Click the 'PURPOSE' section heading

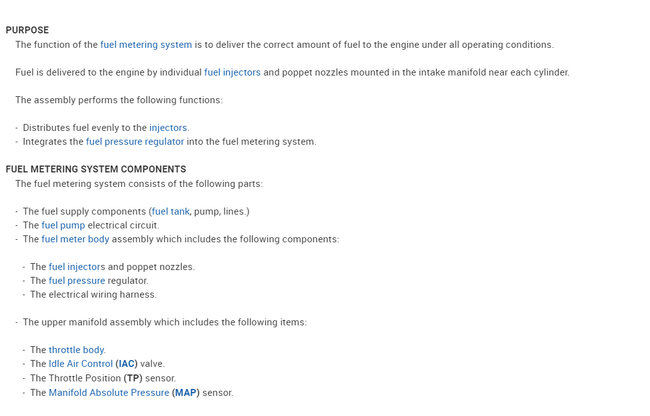[x=27, y=31]
